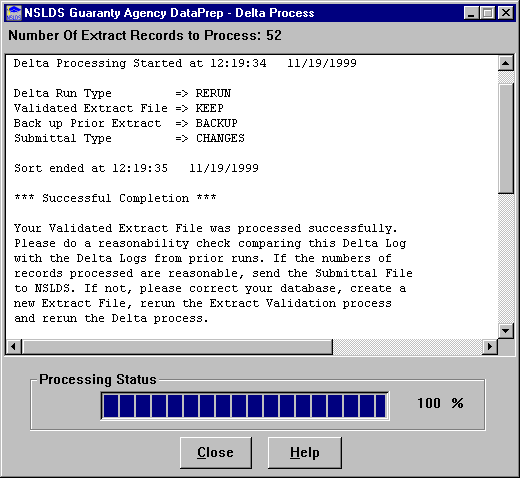This screenshot has width=520, height=478.
Task: Click the horizontal scrollbar thumb
Action: 177,347
